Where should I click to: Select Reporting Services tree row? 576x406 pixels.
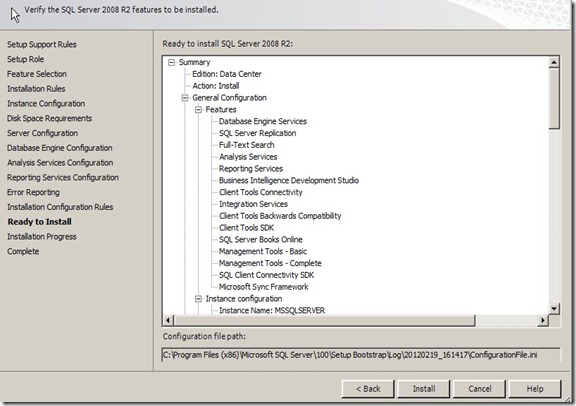(x=251, y=169)
